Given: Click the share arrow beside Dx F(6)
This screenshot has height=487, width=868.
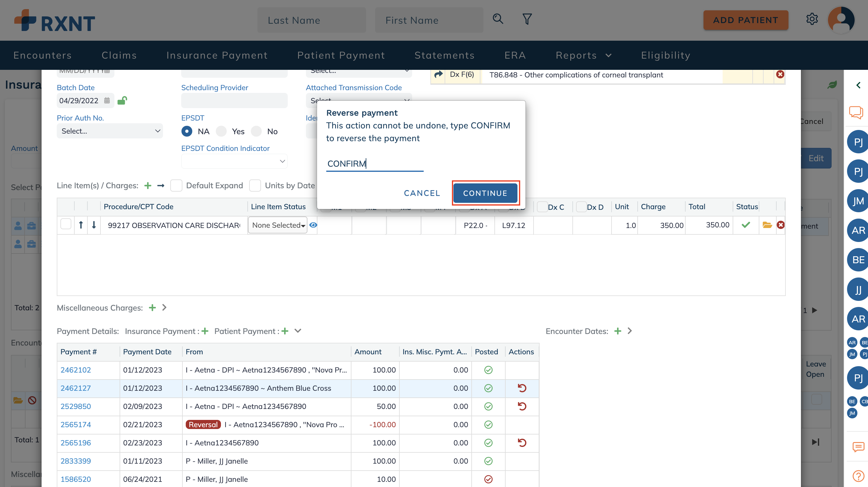Looking at the screenshot, I should point(438,74).
